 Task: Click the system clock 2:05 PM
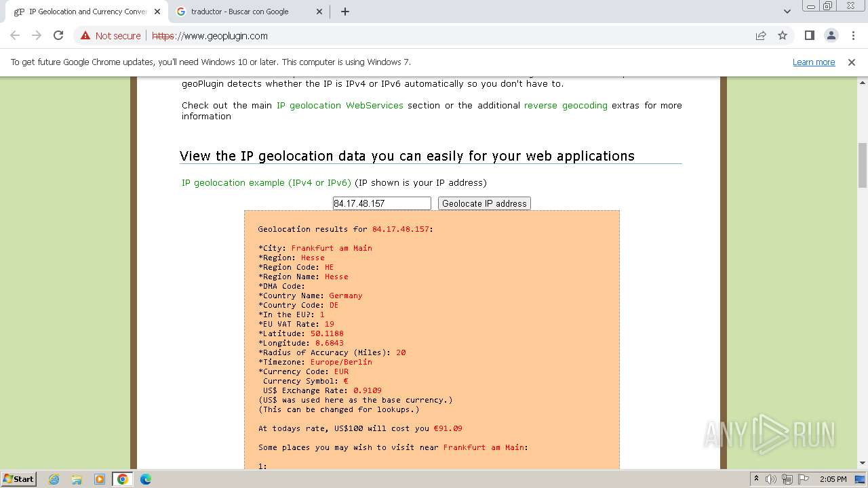tap(833, 479)
